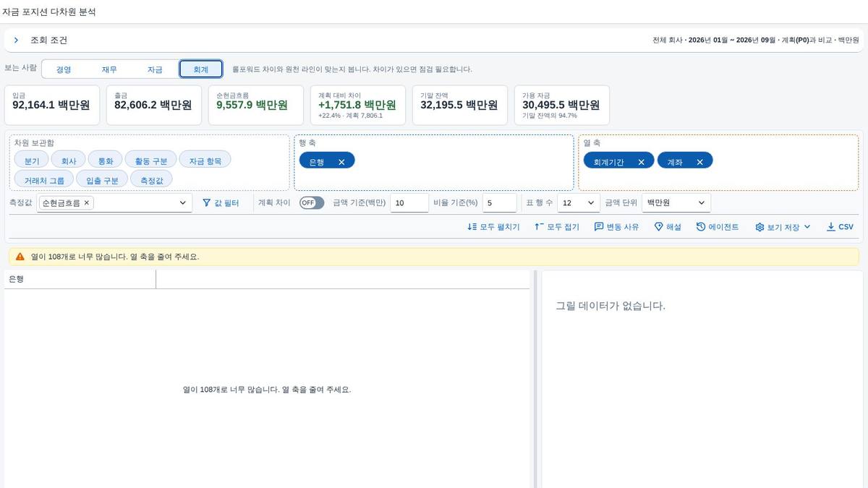Click the 출금 KPI card
This screenshot has height=488, width=868.
[x=154, y=105]
